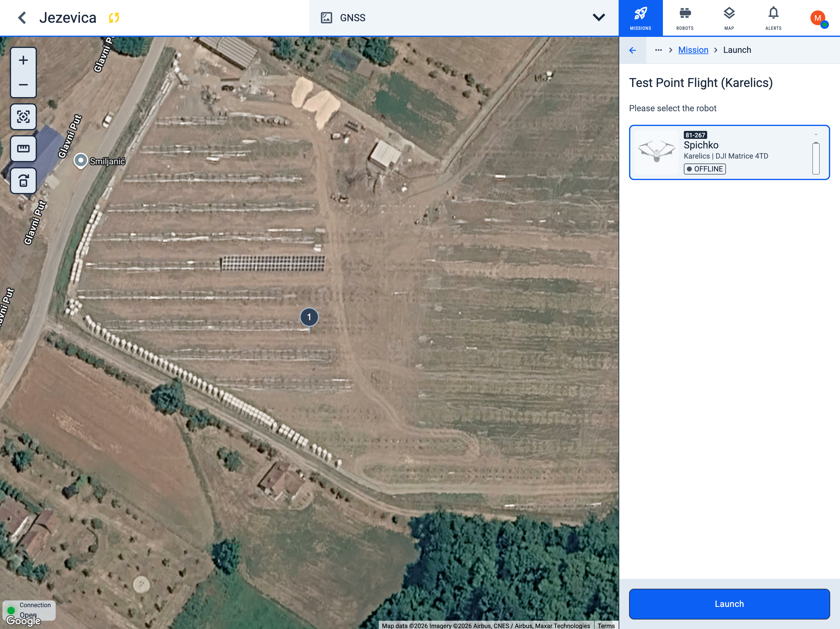Click the Test Point Flight (Karelics) title
This screenshot has width=840, height=629.
701,83
